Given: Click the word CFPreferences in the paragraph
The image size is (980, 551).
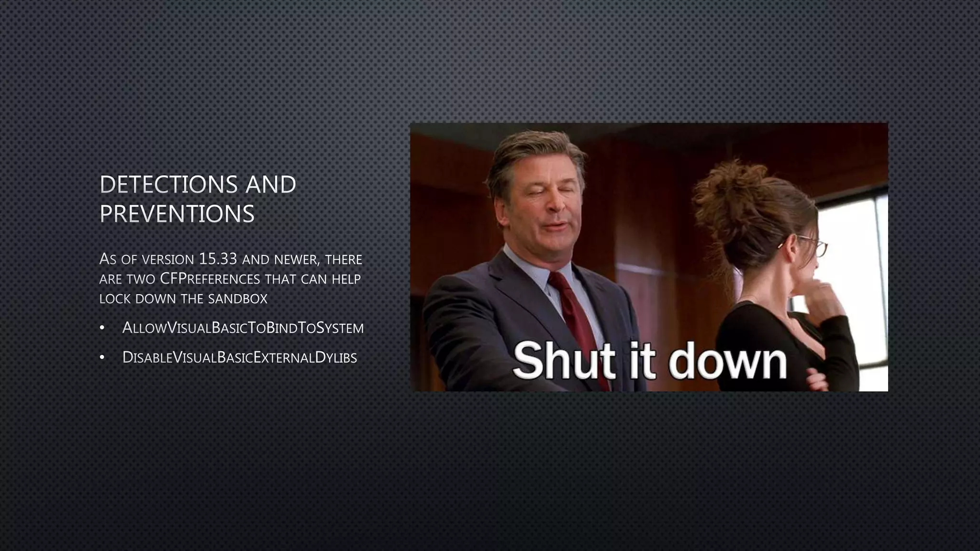Looking at the screenshot, I should click(210, 279).
